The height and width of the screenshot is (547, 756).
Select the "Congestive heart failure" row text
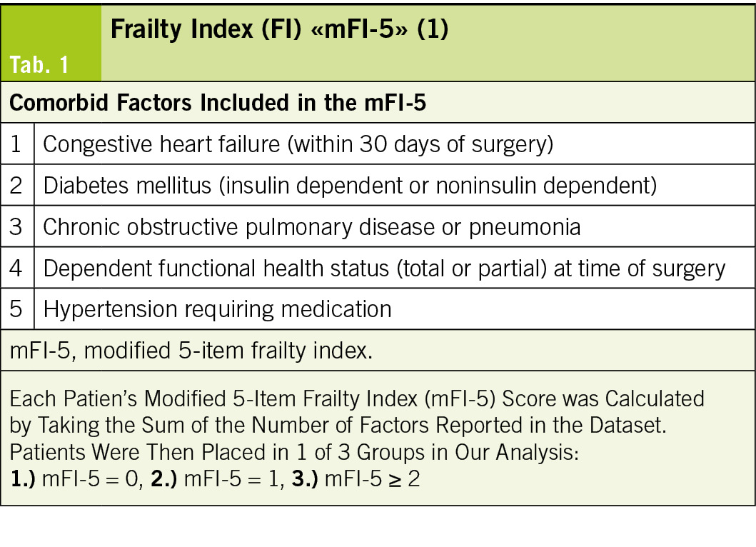[x=298, y=144]
